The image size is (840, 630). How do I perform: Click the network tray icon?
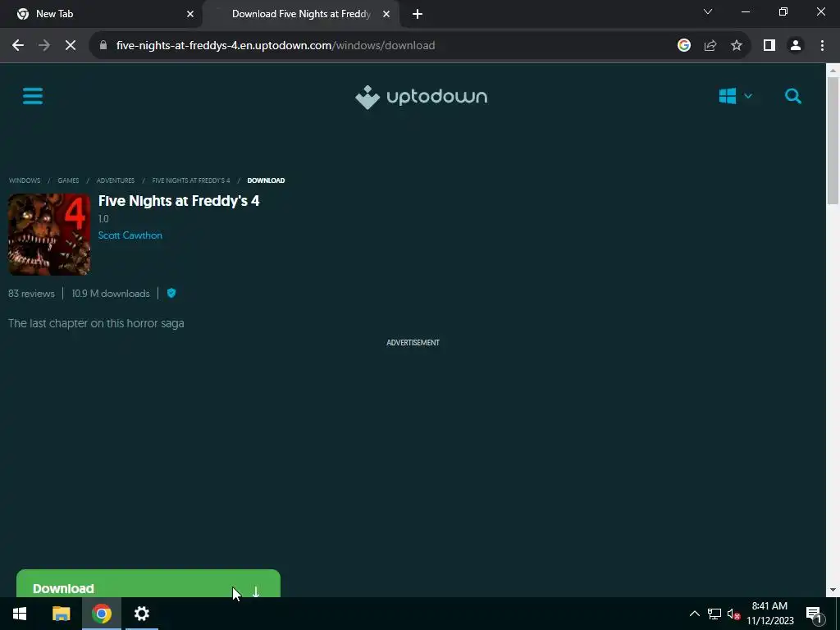(714, 614)
